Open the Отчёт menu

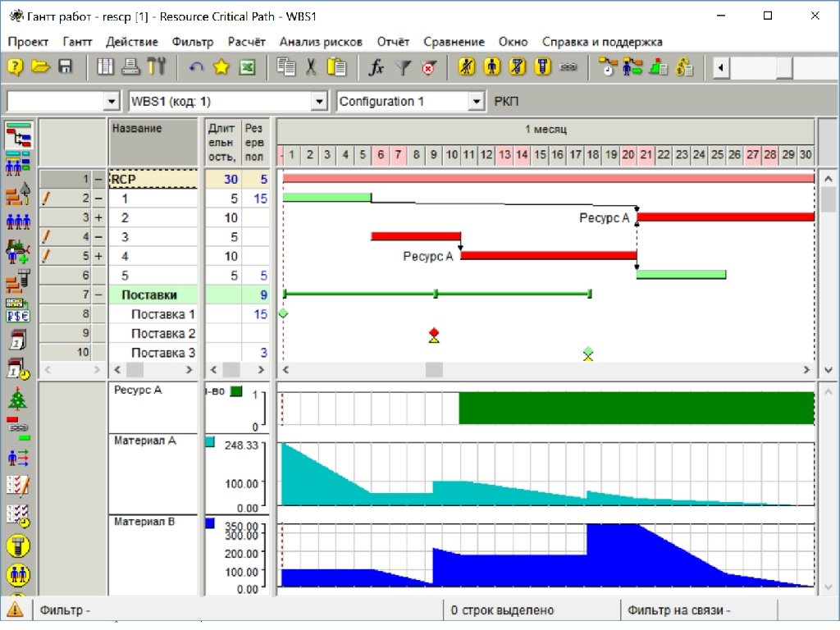point(393,42)
